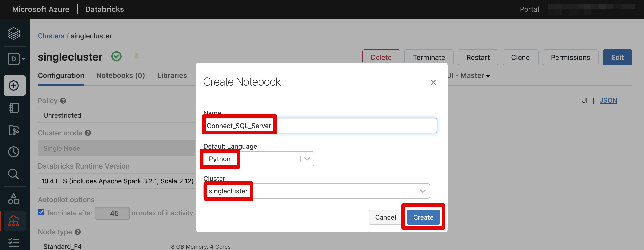
Task: Open the Repos icon in sidebar
Action: 14,130
